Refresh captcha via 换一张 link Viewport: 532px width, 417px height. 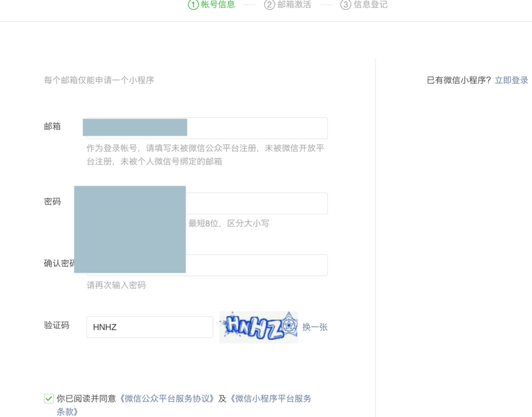point(315,327)
